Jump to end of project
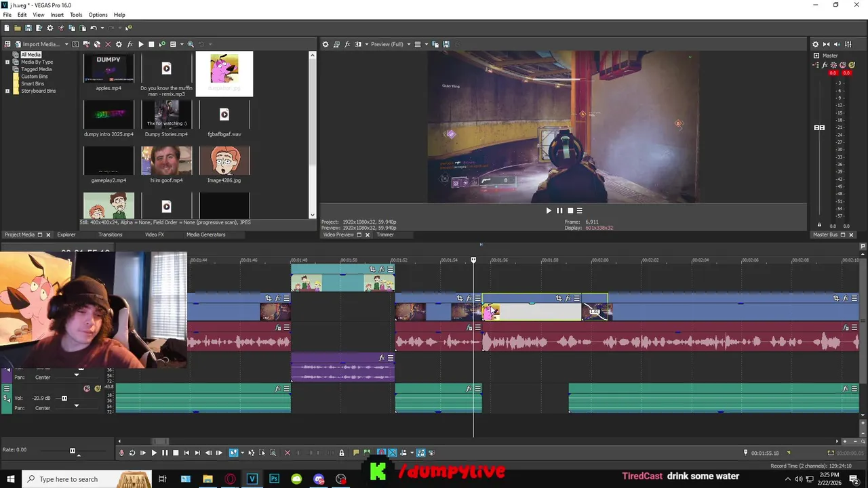This screenshot has width=868, height=488. (x=197, y=453)
